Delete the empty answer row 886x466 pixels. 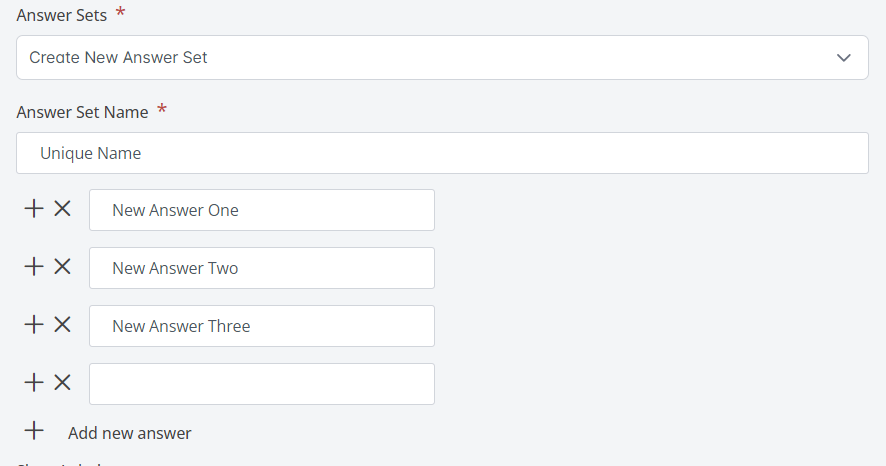pos(62,383)
